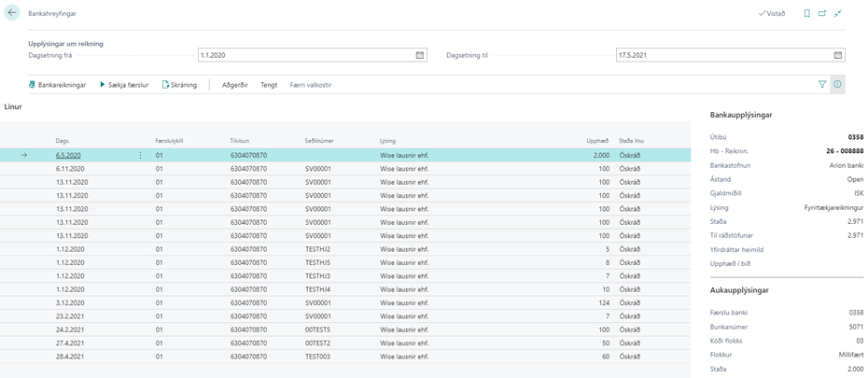Click the collapse page arrows icon

838,14
